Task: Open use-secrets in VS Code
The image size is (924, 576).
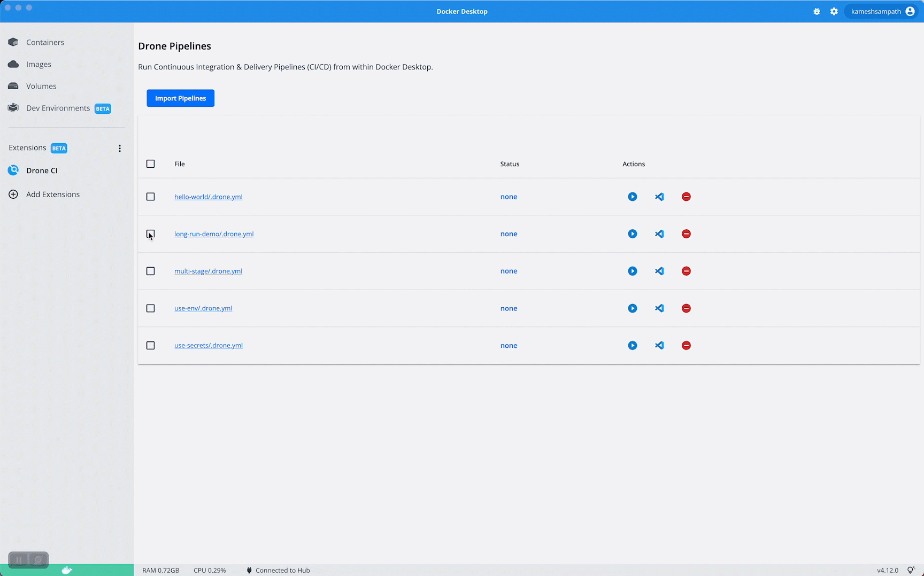Action: pyautogui.click(x=659, y=346)
